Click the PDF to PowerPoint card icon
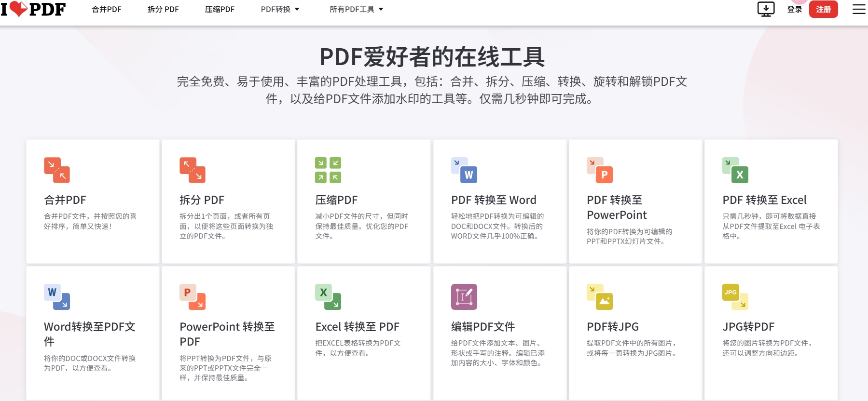This screenshot has width=868, height=401. coord(600,170)
